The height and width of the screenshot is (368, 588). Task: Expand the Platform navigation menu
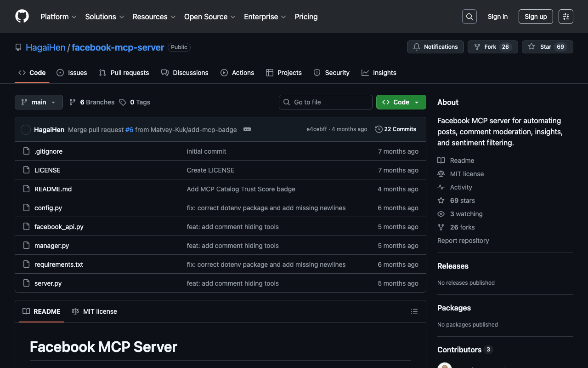pyautogui.click(x=58, y=17)
